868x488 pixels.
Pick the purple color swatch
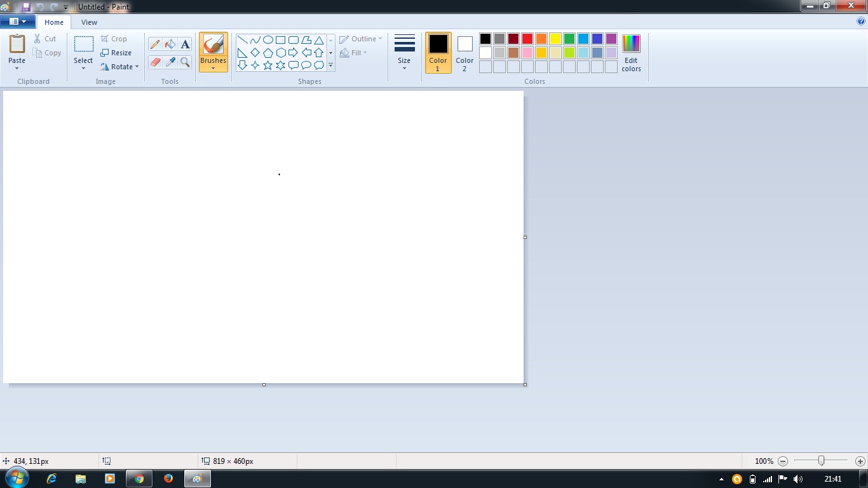(x=611, y=39)
